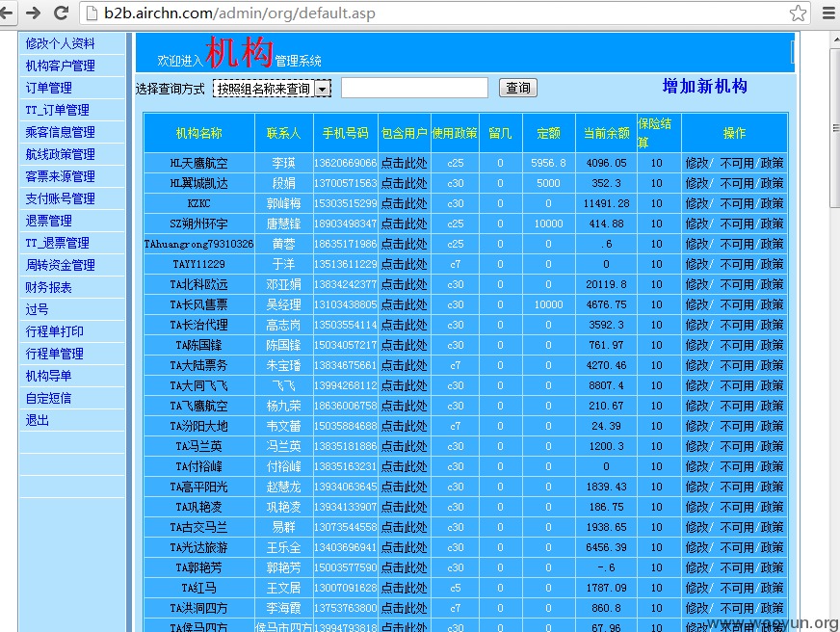Viewport: 840px width, 632px height.
Task: Click 修改 in TA飞鹰航空 row
Action: 697,406
